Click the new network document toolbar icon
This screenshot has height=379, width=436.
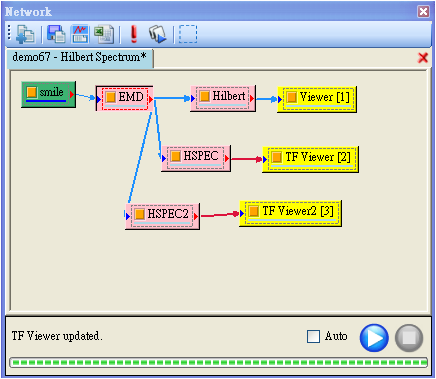pyautogui.click(x=25, y=34)
